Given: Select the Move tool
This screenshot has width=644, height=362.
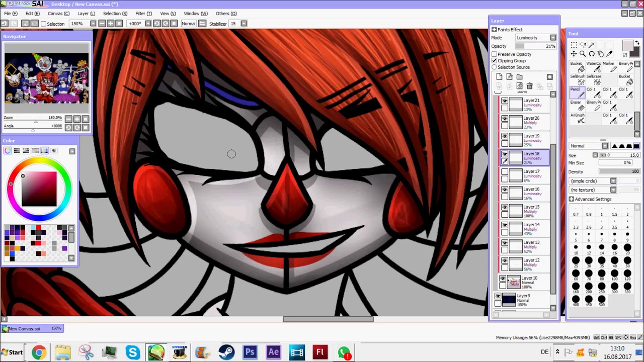Looking at the screenshot, I should click(574, 54).
